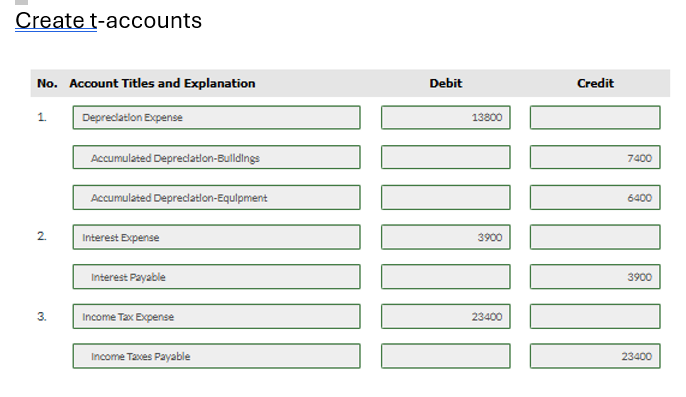The image size is (686, 397).
Task: Click empty debit field for Income Taxes Payable
Action: point(445,356)
